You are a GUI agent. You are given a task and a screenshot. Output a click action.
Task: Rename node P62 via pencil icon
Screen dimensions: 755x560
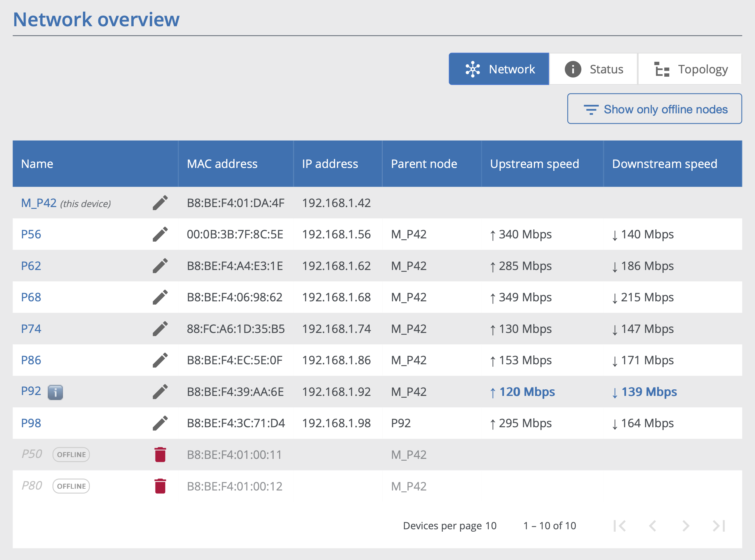pyautogui.click(x=160, y=266)
